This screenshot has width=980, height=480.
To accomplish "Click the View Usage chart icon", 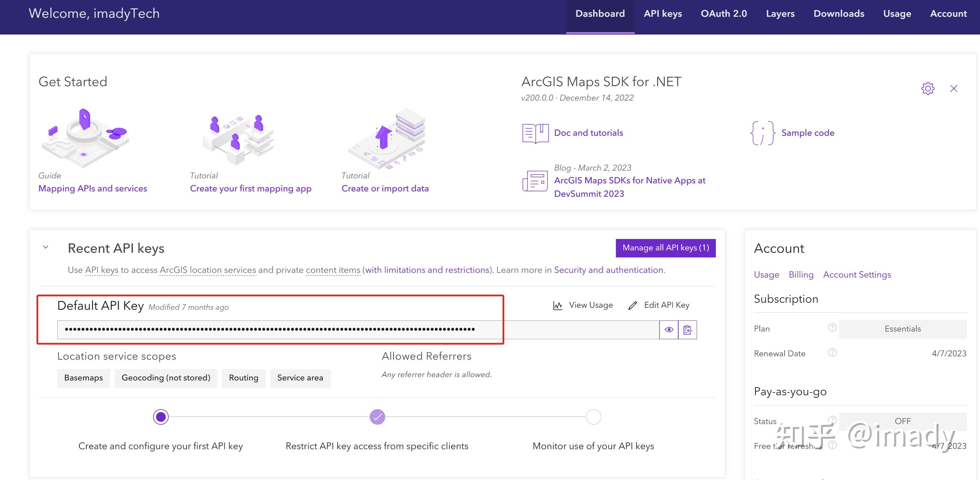I will pos(557,305).
